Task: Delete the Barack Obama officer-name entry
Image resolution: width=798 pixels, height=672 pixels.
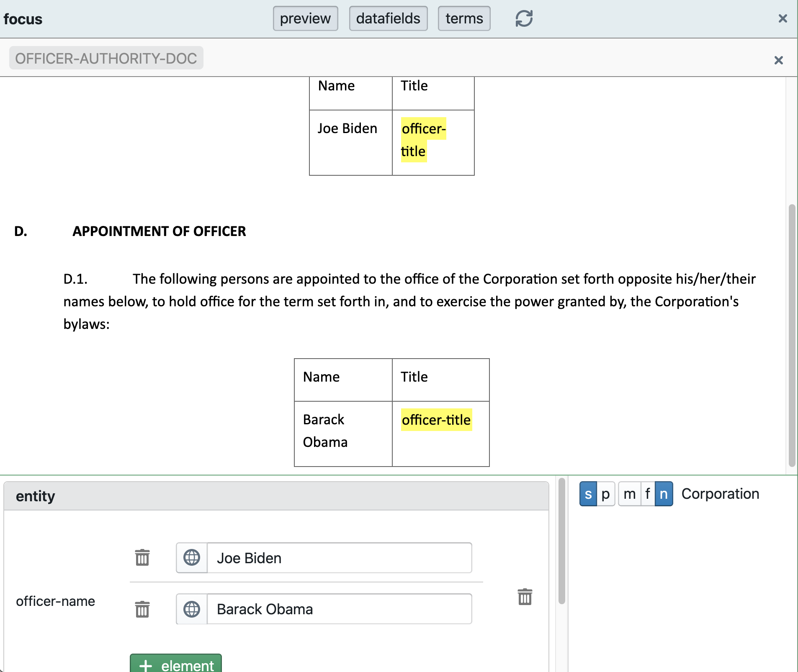Action: click(142, 609)
